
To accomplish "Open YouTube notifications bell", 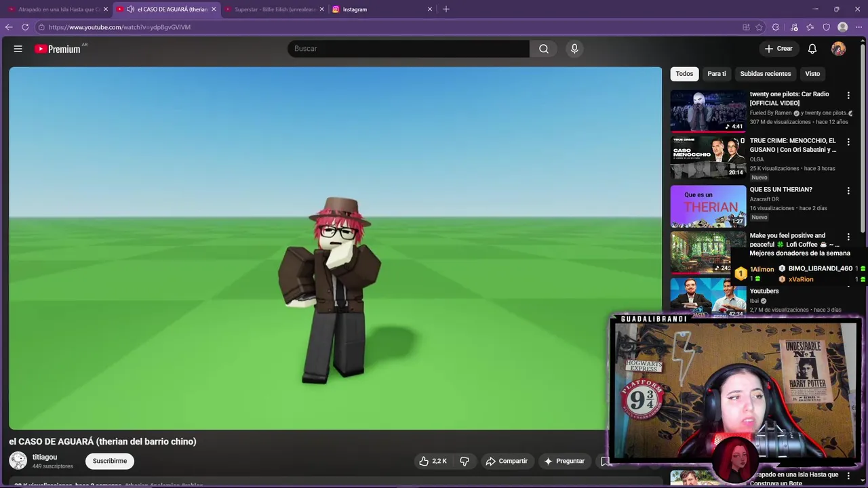I will coord(812,49).
